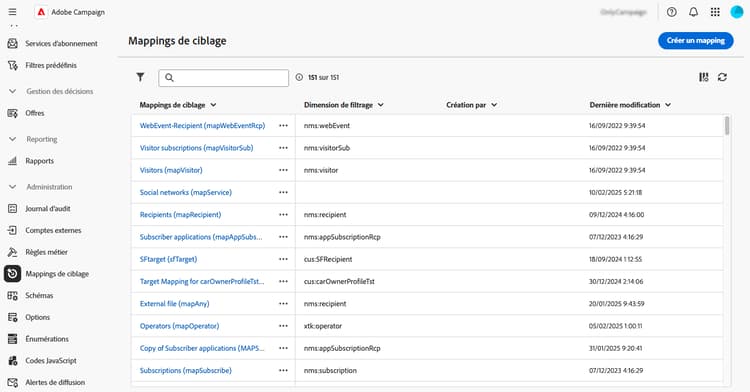750x392 pixels.
Task: Click the Alertes de diffusion icon
Action: (12, 382)
